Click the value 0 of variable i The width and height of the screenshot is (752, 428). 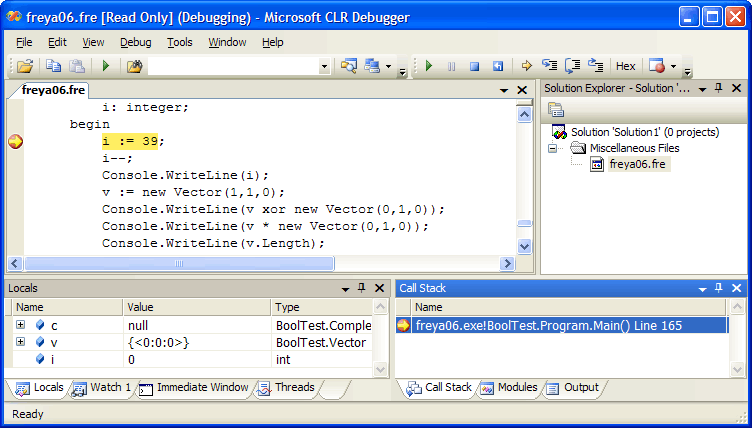coord(131,359)
